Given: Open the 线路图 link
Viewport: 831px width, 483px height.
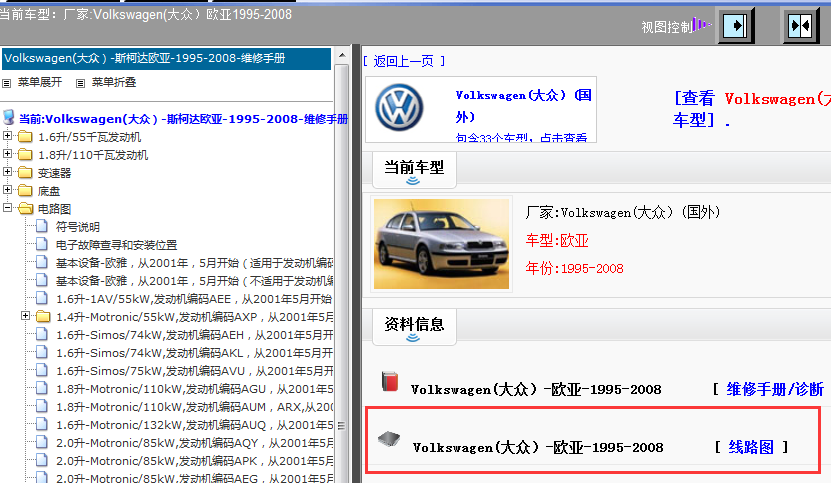Looking at the screenshot, I should [751, 447].
